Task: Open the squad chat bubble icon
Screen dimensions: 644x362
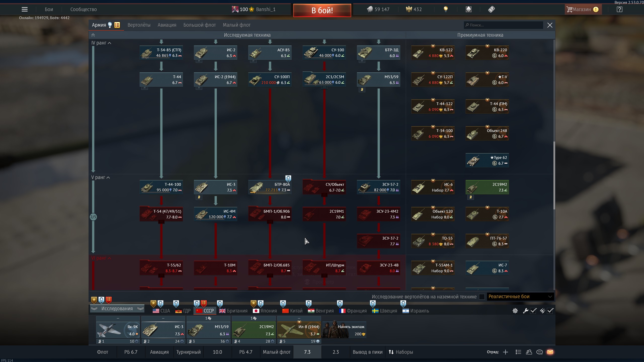Action: pos(539,352)
